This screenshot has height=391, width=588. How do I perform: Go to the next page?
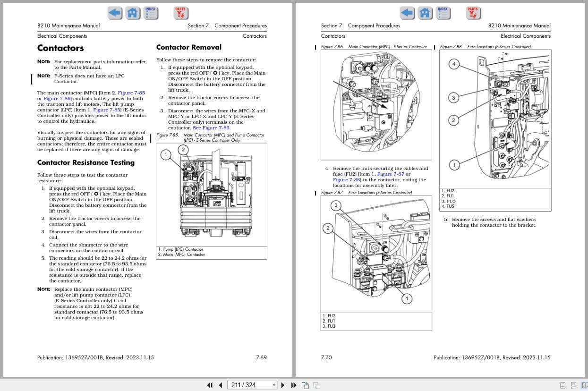click(283, 385)
